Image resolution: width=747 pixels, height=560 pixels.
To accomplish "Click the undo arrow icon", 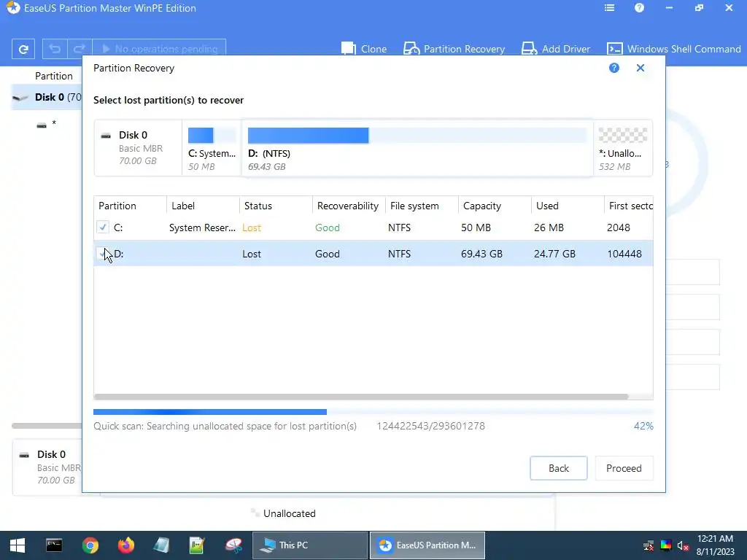I will coord(55,49).
